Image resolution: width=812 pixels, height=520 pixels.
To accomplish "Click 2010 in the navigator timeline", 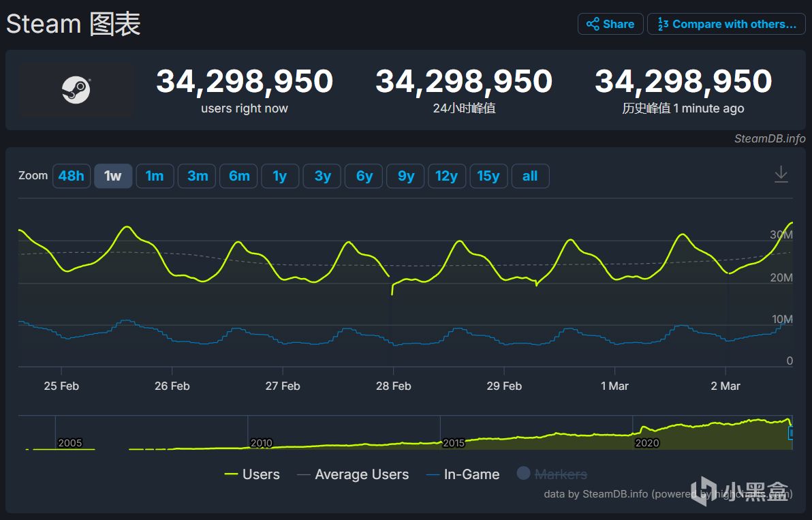I will coord(261,443).
